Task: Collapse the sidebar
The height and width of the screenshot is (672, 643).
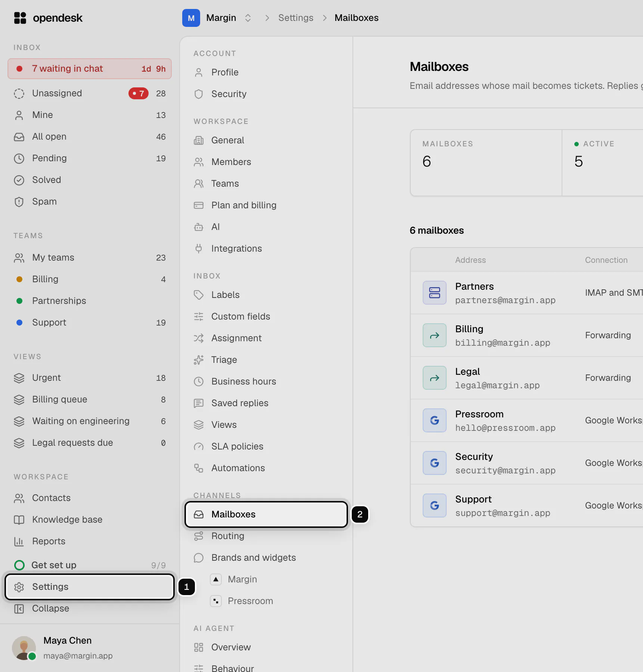Action: 90,609
